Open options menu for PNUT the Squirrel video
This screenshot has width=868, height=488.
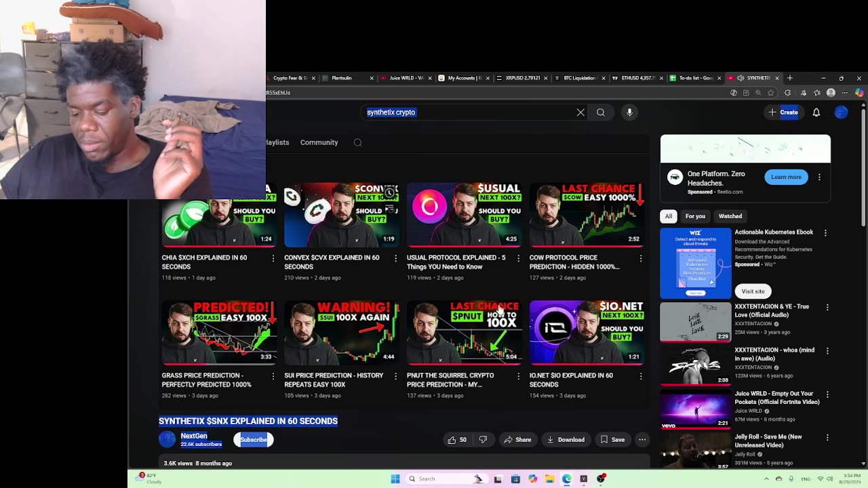[519, 376]
